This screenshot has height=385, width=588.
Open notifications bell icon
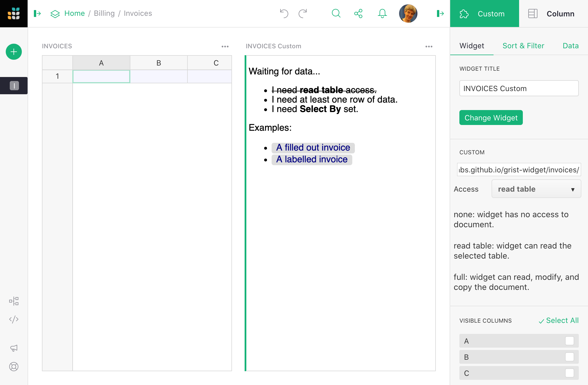(382, 14)
